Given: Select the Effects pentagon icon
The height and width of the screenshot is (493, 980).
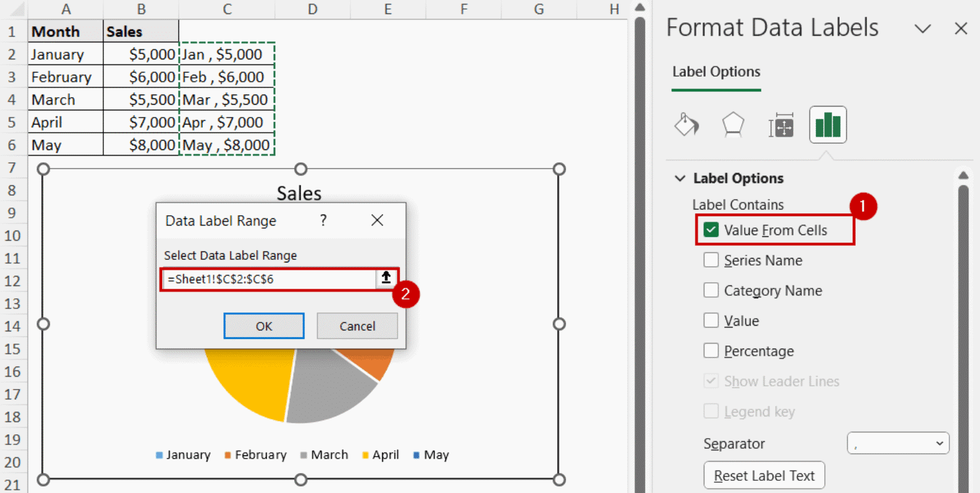Looking at the screenshot, I should tap(732, 125).
